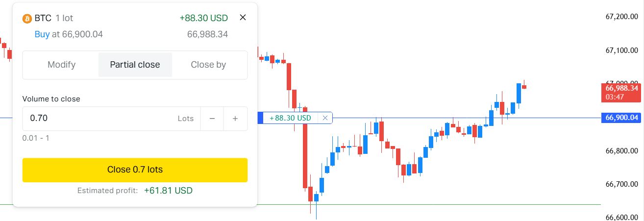The width and height of the screenshot is (644, 221).
Task: Click the blue handle left of position label
Action: [260, 118]
